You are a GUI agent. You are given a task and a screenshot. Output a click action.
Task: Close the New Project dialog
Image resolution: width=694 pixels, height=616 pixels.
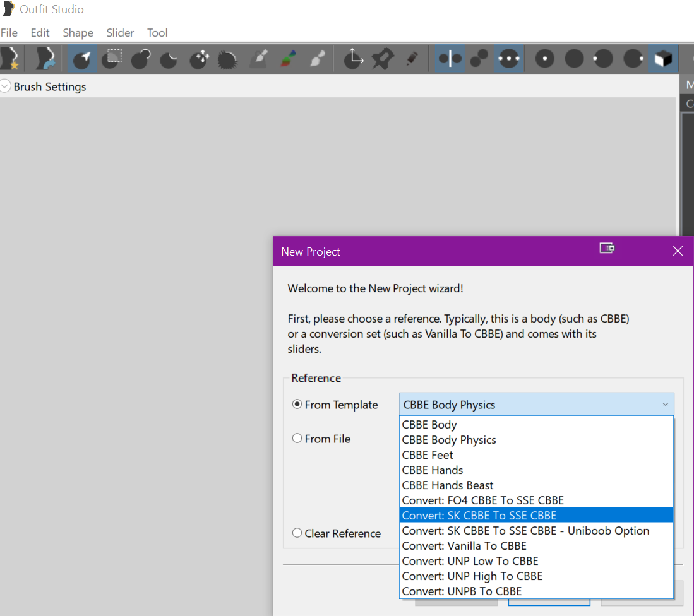coord(677,251)
